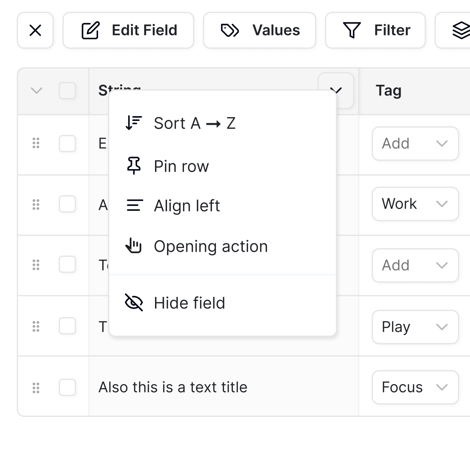Click the Edit Field pencil icon
470x476 pixels.
click(91, 30)
